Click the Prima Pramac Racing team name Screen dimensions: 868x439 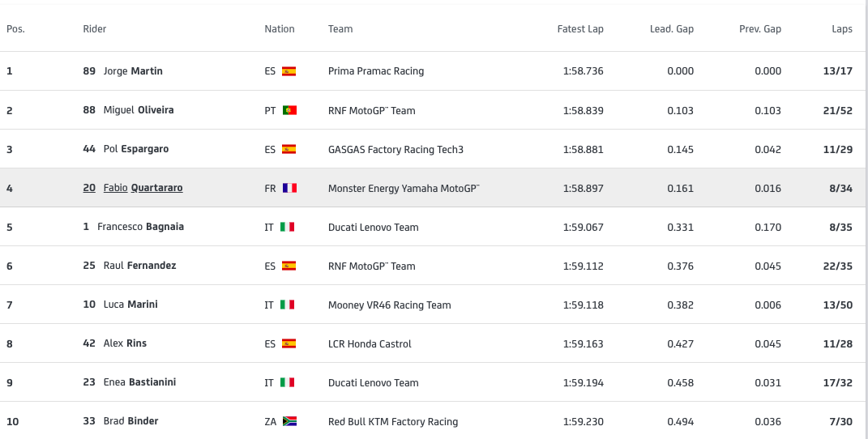pos(375,71)
